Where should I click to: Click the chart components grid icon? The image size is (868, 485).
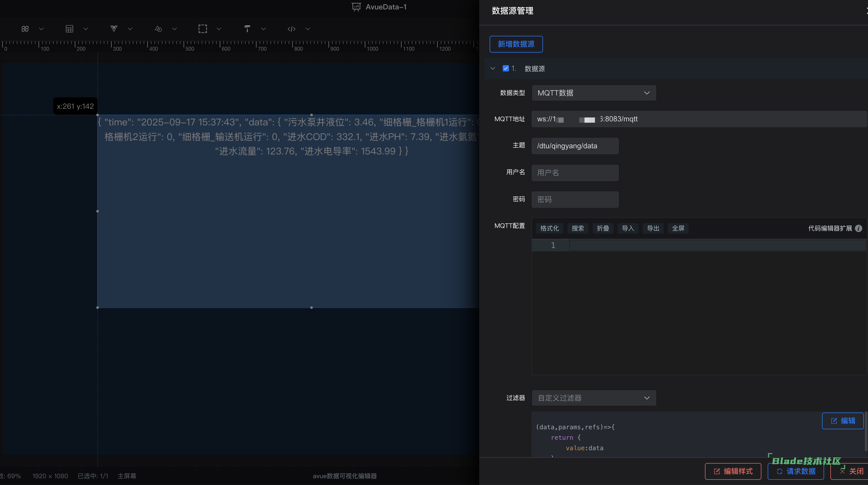(25, 29)
